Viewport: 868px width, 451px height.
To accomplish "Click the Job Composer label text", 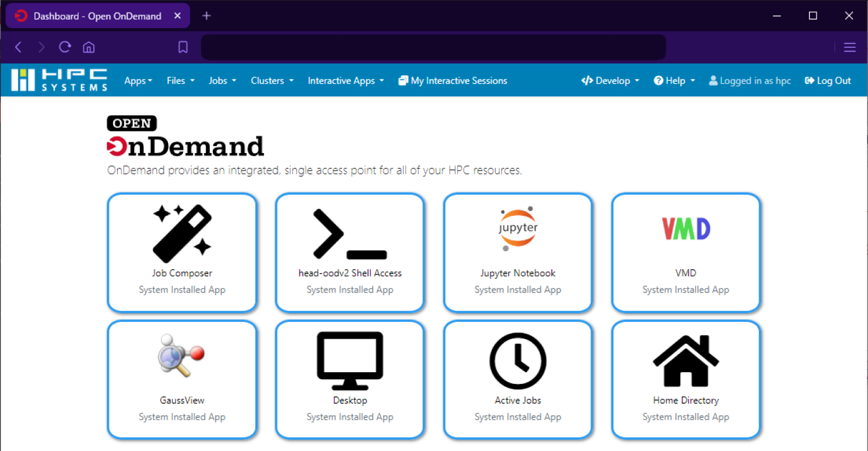I will pyautogui.click(x=182, y=273).
